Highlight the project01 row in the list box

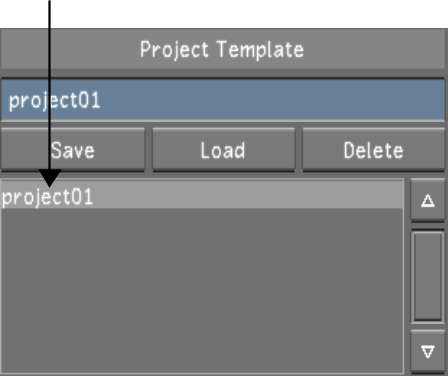pyautogui.click(x=202, y=197)
